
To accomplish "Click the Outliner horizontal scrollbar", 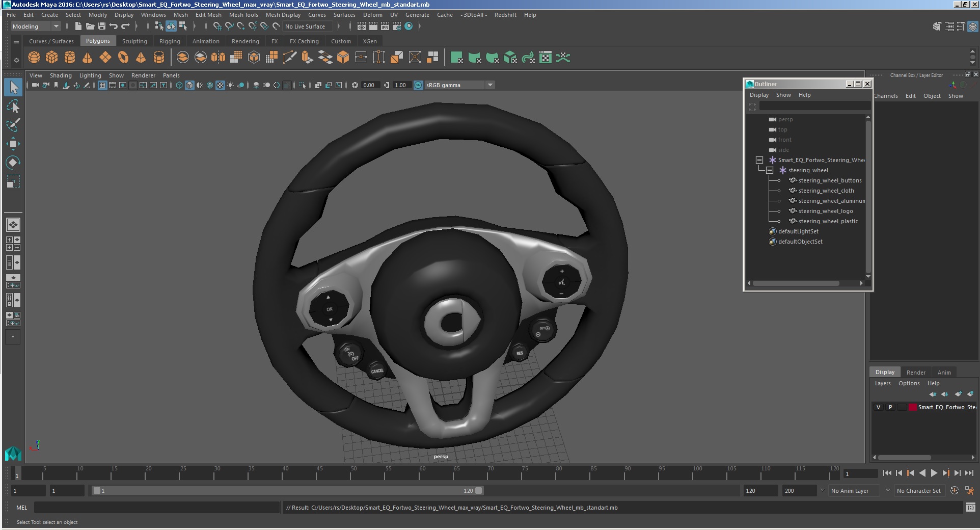I will click(x=796, y=283).
